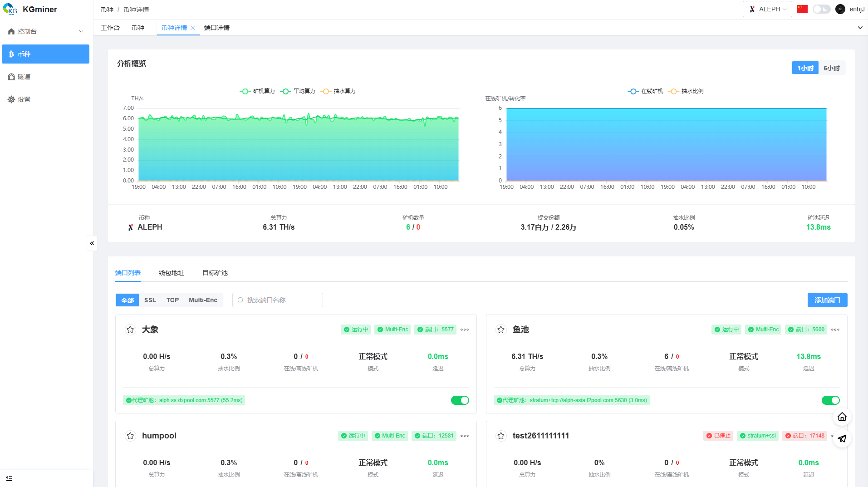
Task: Switch to the 钱包地址 tab
Action: [x=171, y=273]
